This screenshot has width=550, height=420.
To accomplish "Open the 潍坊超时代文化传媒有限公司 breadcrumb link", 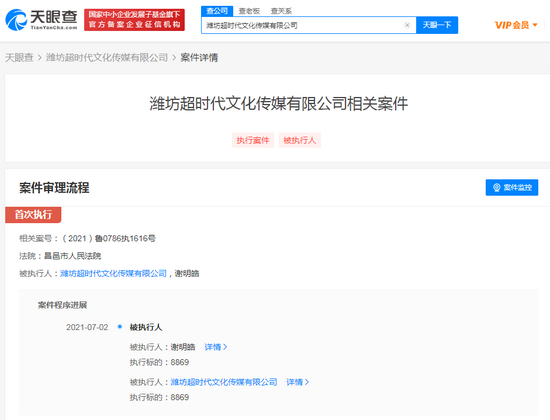I will [x=107, y=58].
